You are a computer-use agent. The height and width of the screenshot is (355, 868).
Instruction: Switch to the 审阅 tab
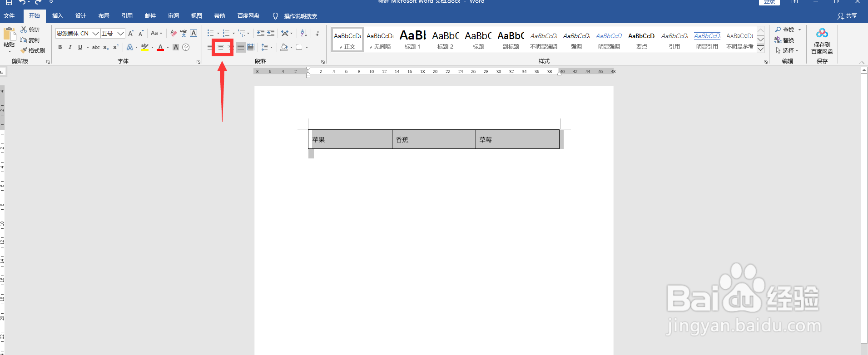click(x=173, y=16)
